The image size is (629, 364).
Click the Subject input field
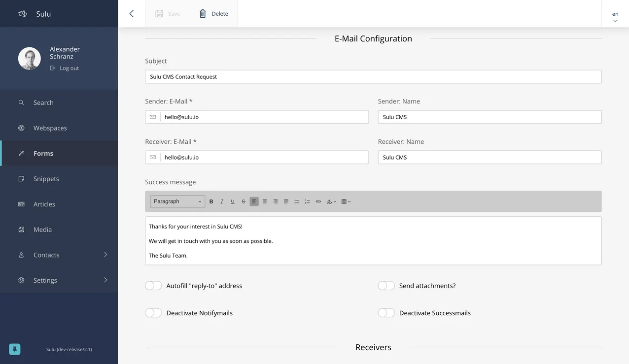[x=373, y=76]
